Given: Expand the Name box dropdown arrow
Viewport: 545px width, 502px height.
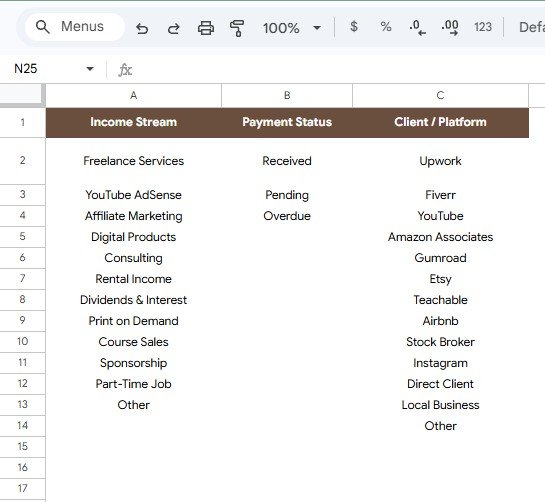Looking at the screenshot, I should [90, 69].
